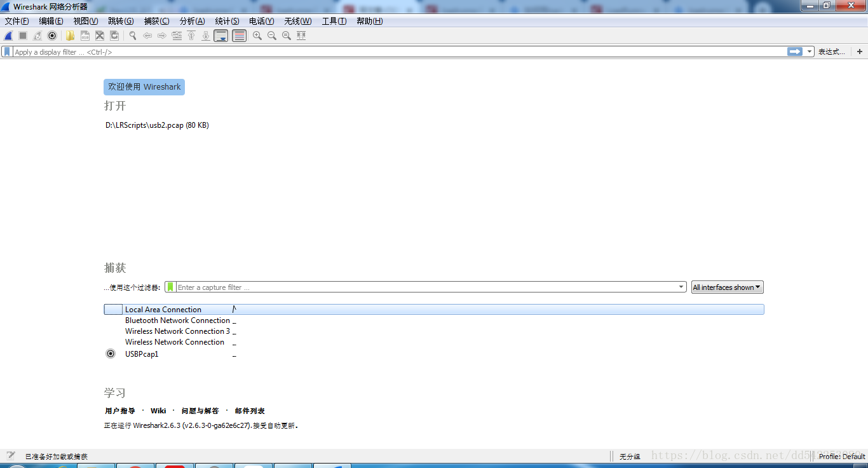
Task: Open the 电话(Y) menu
Action: (262, 21)
